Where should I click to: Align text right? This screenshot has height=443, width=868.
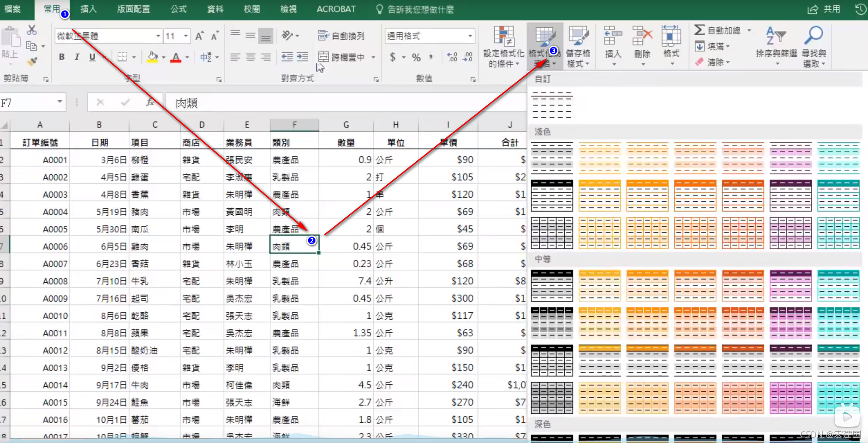(266, 57)
